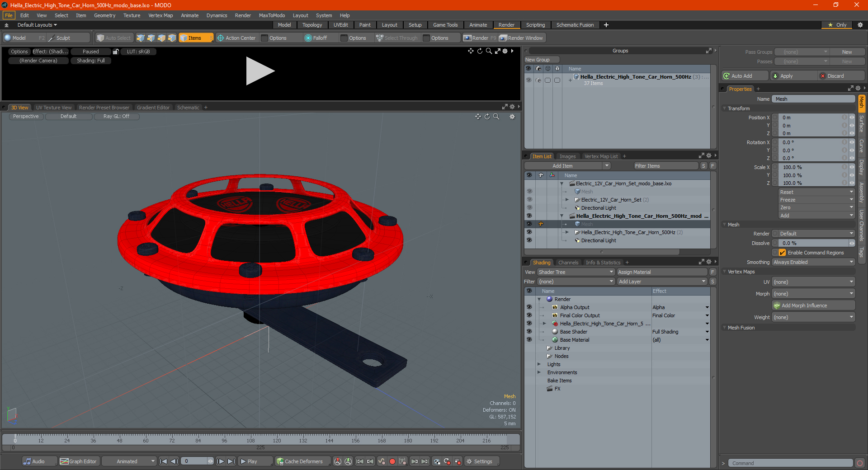868x470 pixels.
Task: Click the red record keyframe button
Action: (x=392, y=461)
